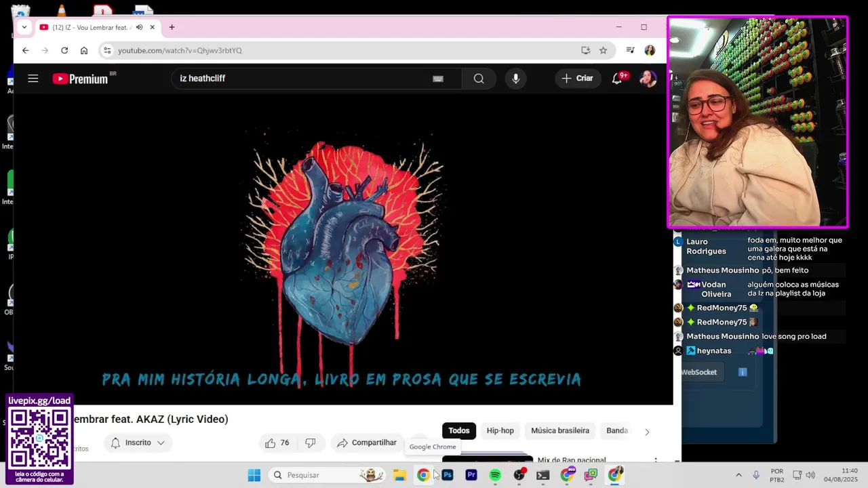Click the Criar create button
Screen dimensions: 868x488
577,79
